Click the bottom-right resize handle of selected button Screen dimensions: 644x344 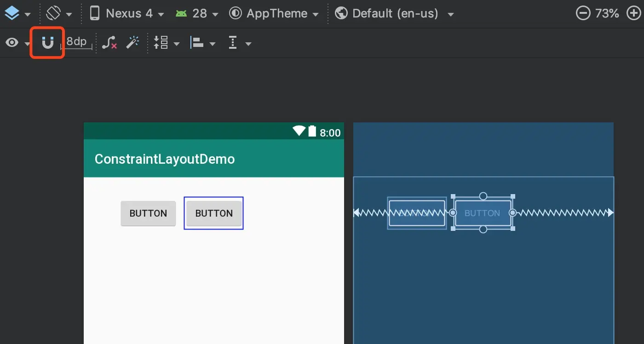[x=513, y=229]
